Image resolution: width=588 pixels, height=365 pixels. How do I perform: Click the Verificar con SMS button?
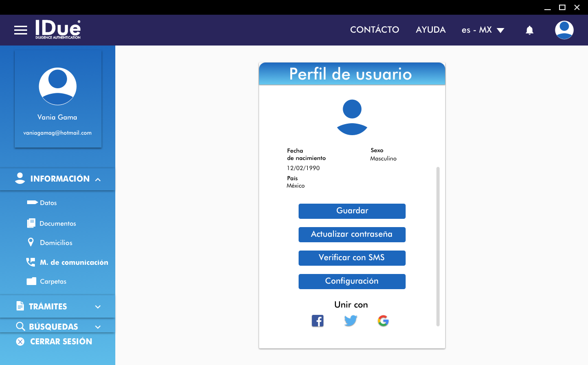[352, 258]
